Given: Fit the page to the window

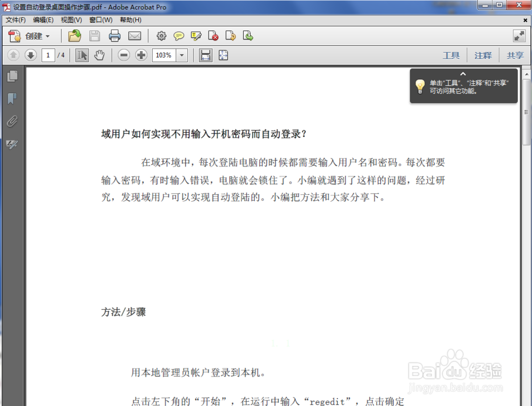Looking at the screenshot, I should pyautogui.click(x=223, y=55).
